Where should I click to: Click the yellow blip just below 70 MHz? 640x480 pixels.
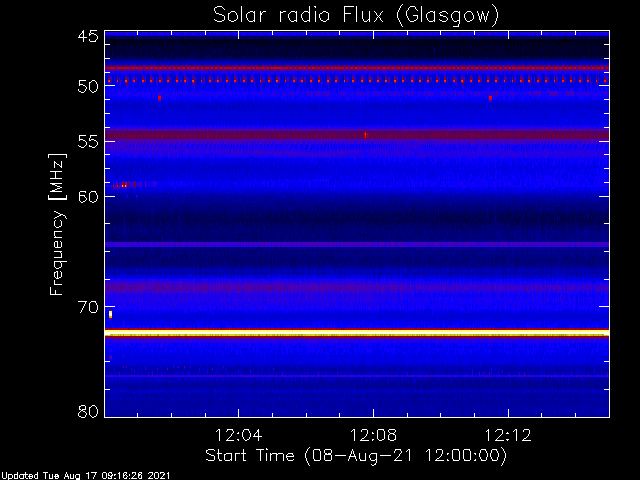click(x=110, y=314)
